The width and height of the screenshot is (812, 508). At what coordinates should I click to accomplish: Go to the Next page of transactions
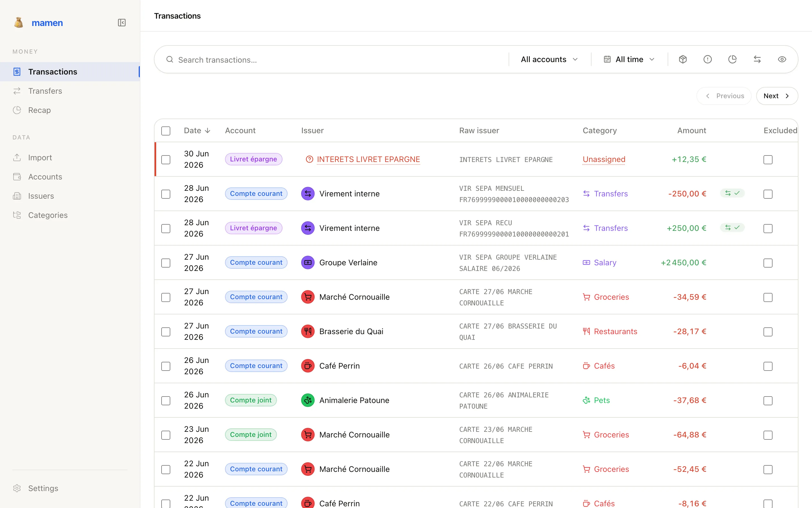(x=777, y=96)
